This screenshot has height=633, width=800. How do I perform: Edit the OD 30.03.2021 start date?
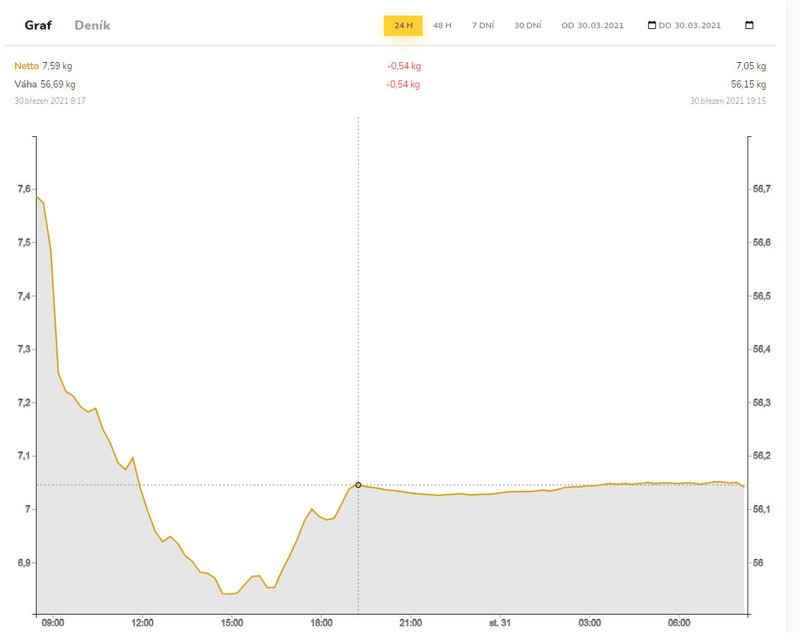tap(592, 25)
